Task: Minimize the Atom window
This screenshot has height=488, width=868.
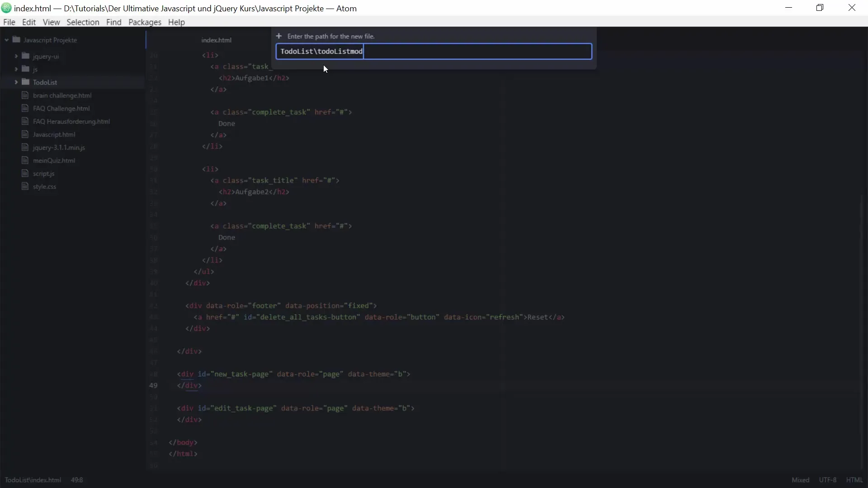Action: (x=789, y=8)
